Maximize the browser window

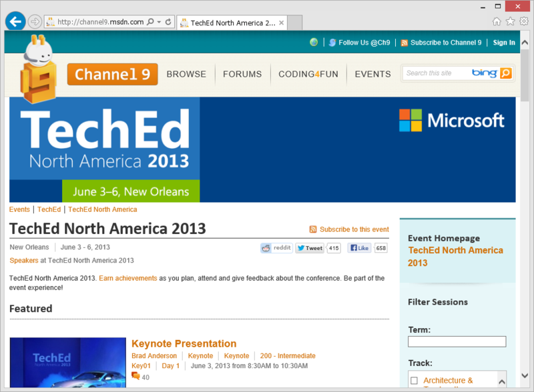498,7
